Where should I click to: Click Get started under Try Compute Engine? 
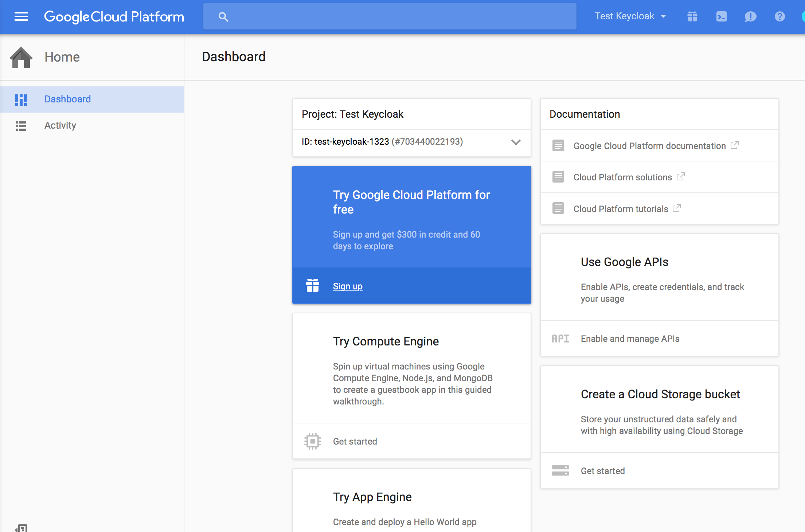point(355,441)
